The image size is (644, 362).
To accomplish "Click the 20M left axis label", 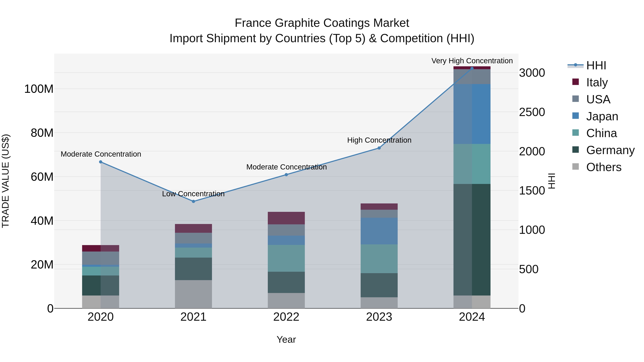I will [x=42, y=265].
